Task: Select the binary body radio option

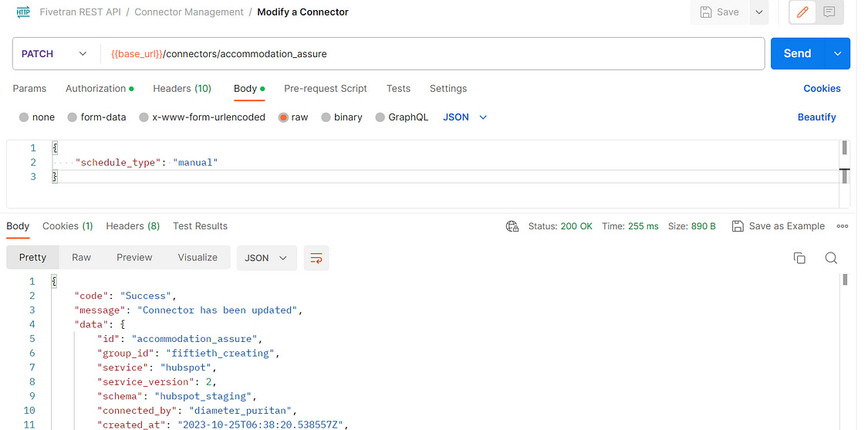Action: (x=326, y=117)
